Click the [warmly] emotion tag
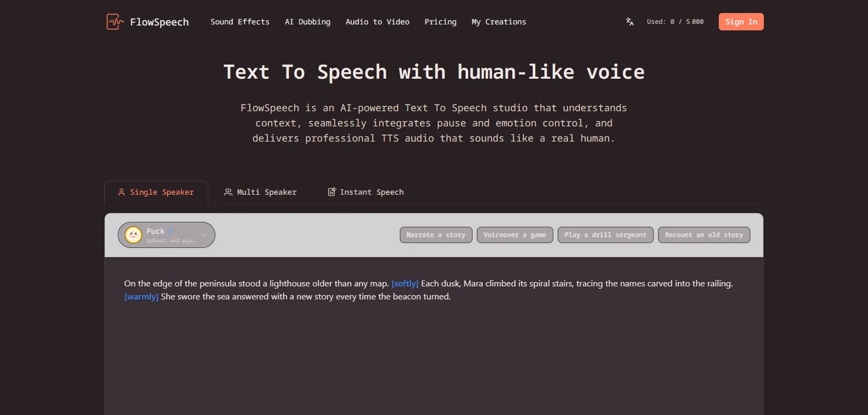868x415 pixels. coord(142,297)
